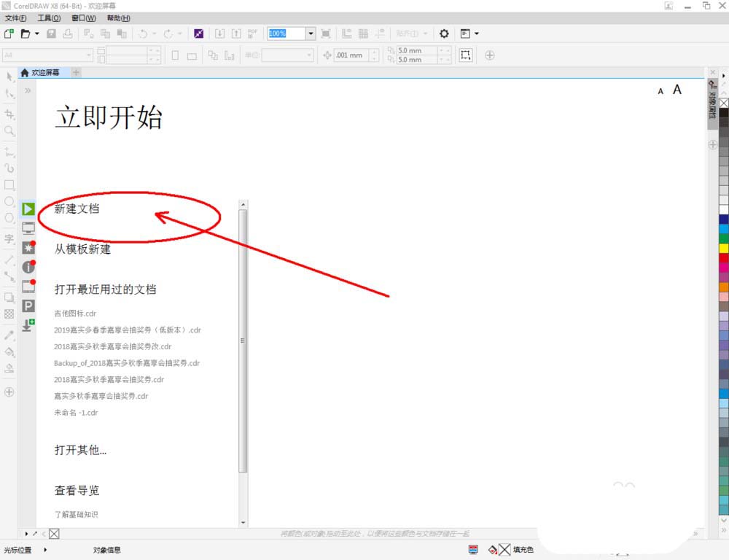Open the 帮助(H) menu

click(x=119, y=18)
